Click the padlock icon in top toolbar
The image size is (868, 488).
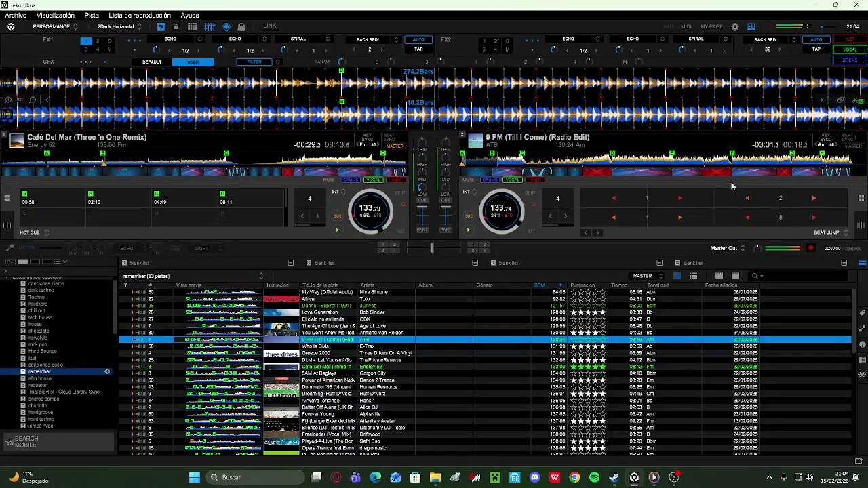(x=176, y=26)
